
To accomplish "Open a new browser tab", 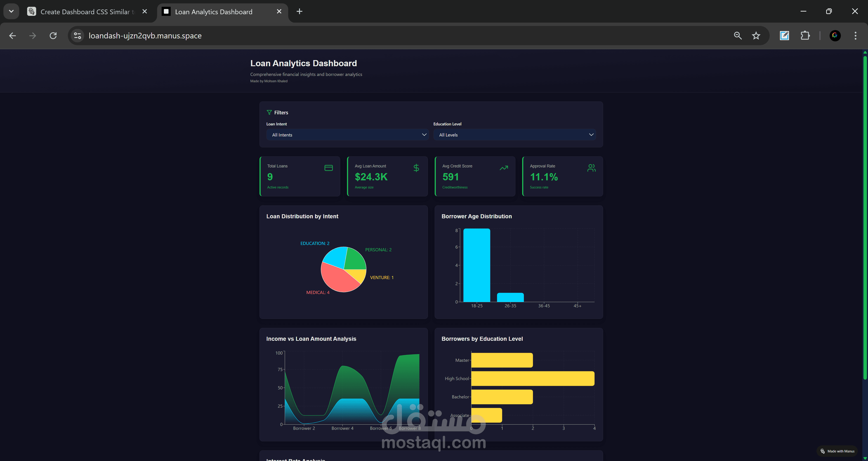I will (299, 12).
